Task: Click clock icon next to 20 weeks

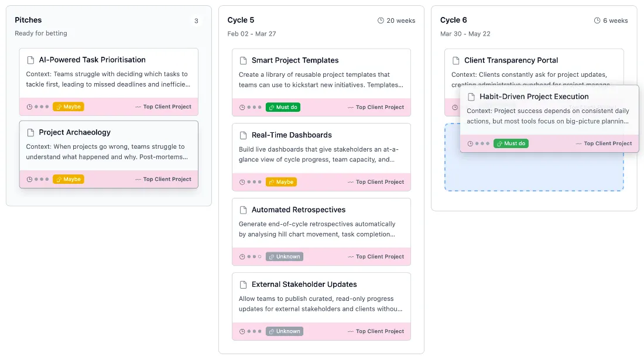Action: pyautogui.click(x=381, y=20)
